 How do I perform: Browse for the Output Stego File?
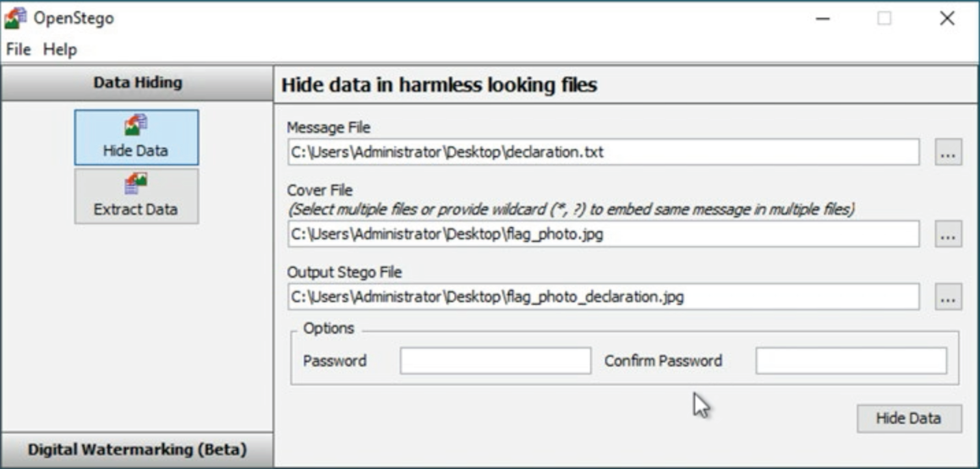pyautogui.click(x=948, y=297)
